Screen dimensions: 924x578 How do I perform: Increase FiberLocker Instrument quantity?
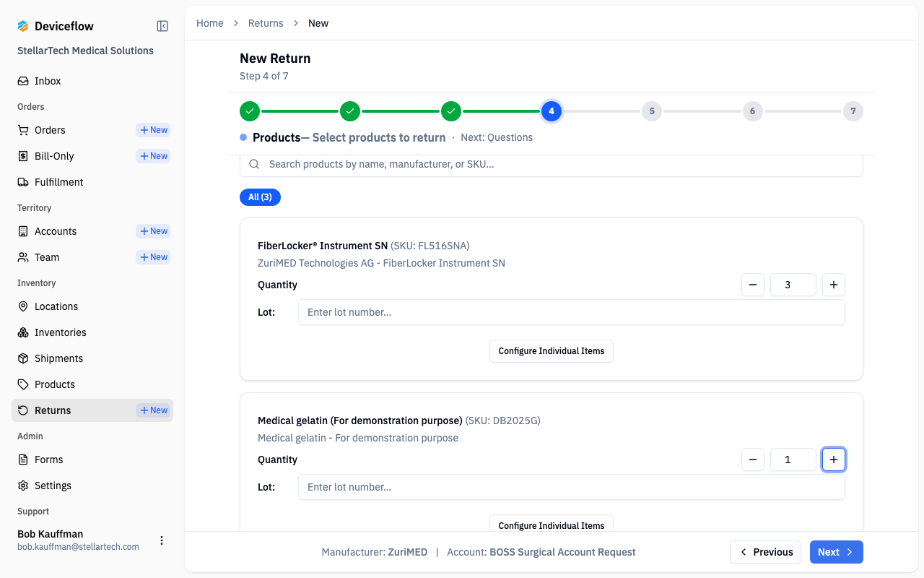(834, 285)
